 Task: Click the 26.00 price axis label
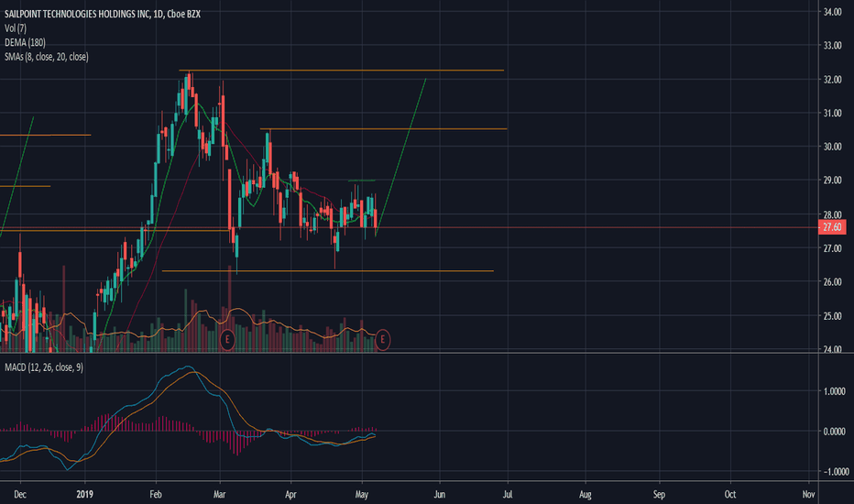click(832, 281)
